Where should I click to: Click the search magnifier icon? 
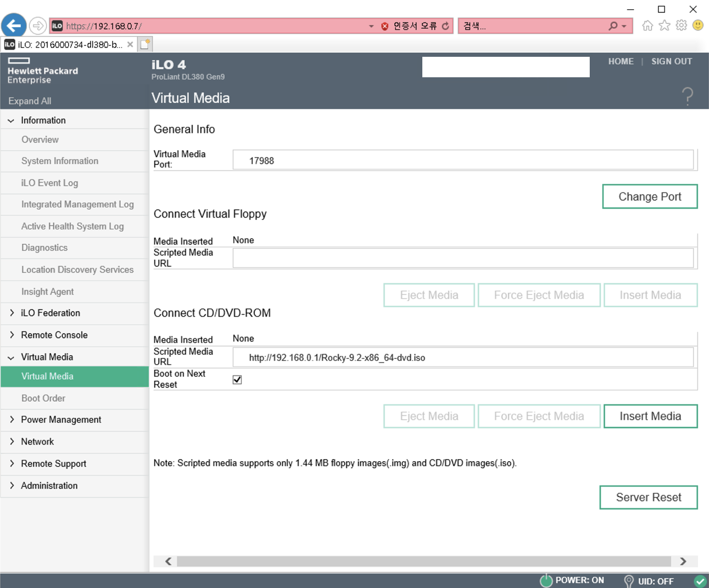click(613, 26)
